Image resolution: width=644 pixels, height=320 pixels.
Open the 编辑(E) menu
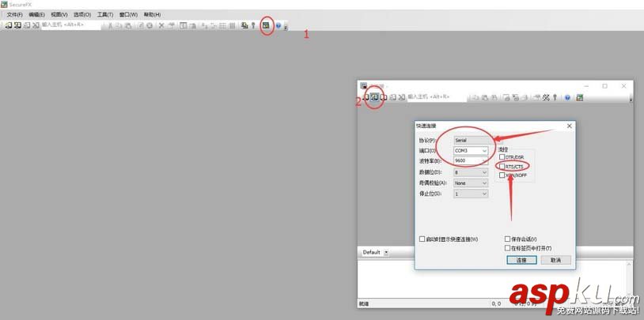tap(36, 14)
